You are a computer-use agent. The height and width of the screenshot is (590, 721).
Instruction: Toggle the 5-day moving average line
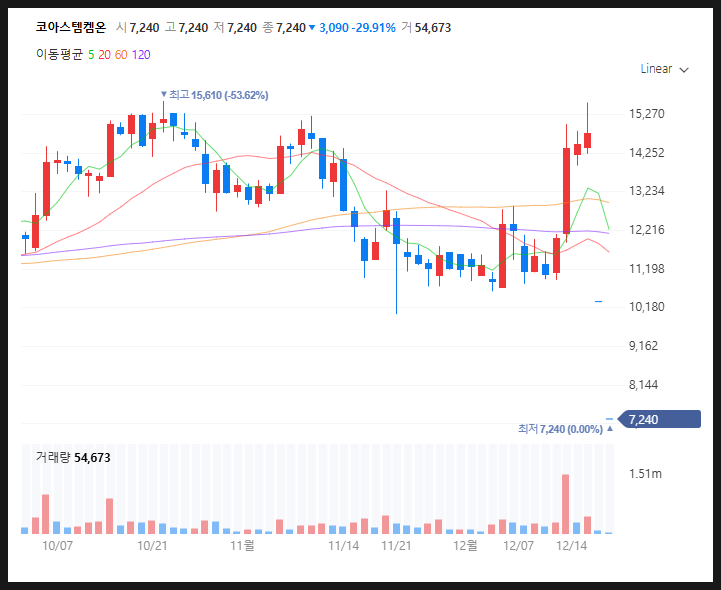click(x=91, y=55)
